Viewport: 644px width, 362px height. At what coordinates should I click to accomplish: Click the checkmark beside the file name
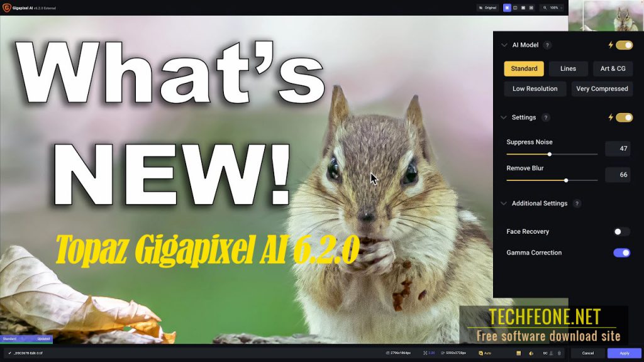click(x=10, y=353)
